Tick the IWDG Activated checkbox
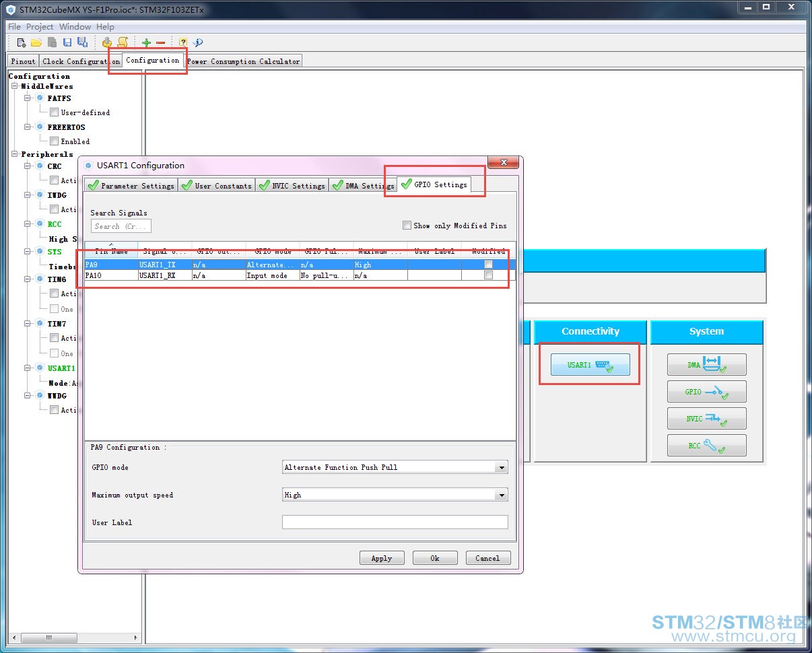This screenshot has height=653, width=812. pos(55,209)
